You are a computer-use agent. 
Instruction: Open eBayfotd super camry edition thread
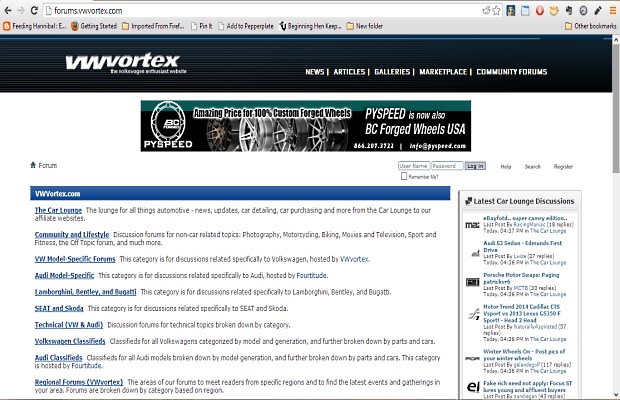(x=525, y=218)
